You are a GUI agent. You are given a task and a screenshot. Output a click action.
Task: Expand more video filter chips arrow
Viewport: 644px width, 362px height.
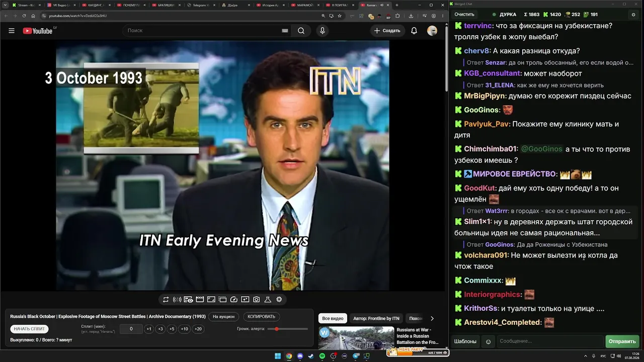pyautogui.click(x=432, y=318)
